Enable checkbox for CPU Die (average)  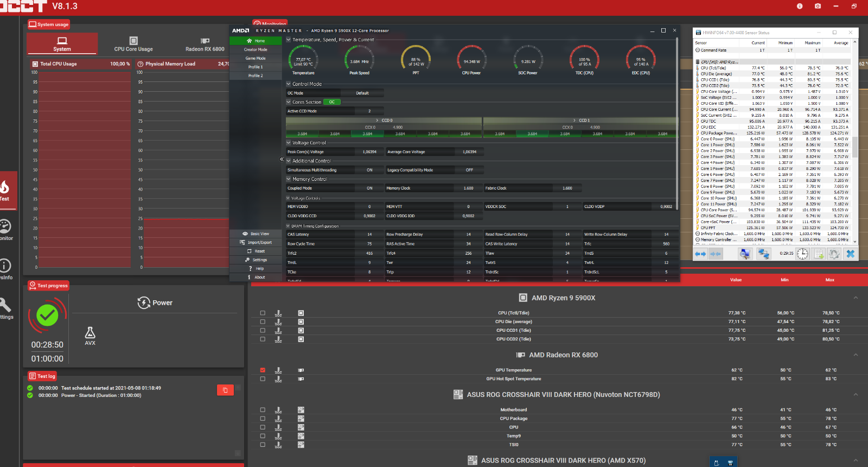coord(263,321)
